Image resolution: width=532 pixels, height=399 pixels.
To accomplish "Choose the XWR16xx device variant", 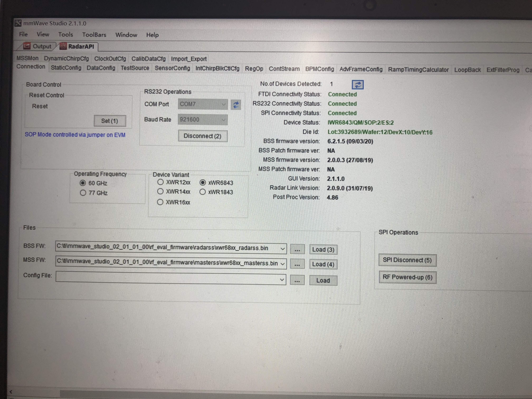I will click(x=160, y=202).
